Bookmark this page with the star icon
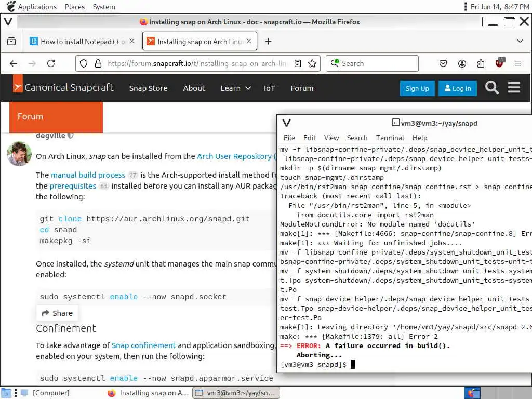 [x=312, y=63]
